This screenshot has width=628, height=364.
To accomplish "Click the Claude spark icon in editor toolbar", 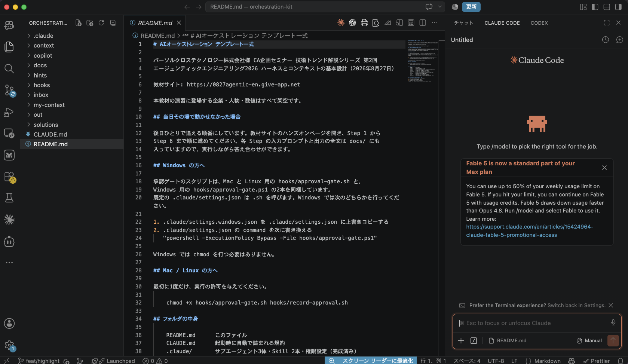I will tap(341, 23).
